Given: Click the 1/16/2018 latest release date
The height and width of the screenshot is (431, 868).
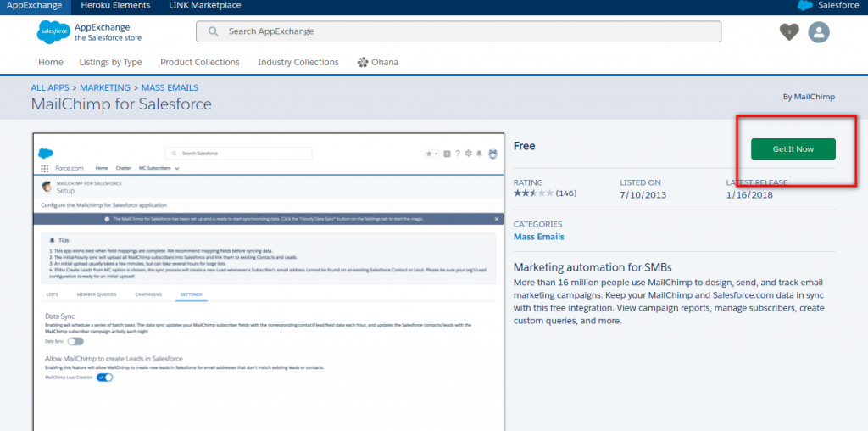Looking at the screenshot, I should [x=749, y=195].
